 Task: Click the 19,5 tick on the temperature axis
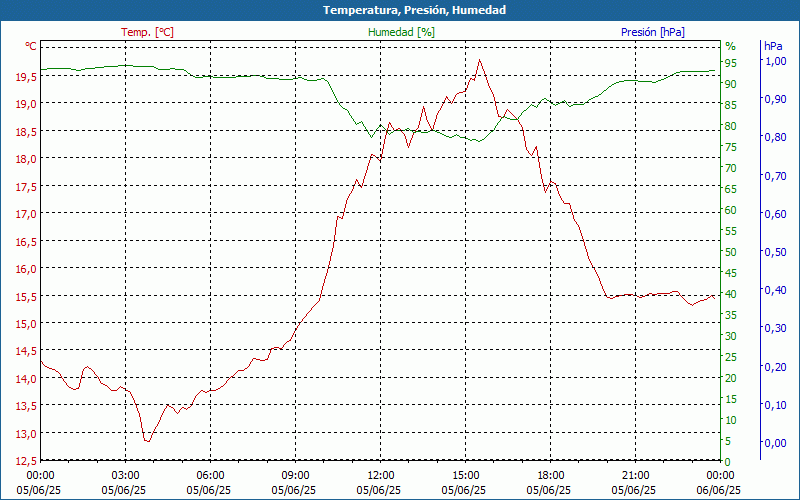26,77
